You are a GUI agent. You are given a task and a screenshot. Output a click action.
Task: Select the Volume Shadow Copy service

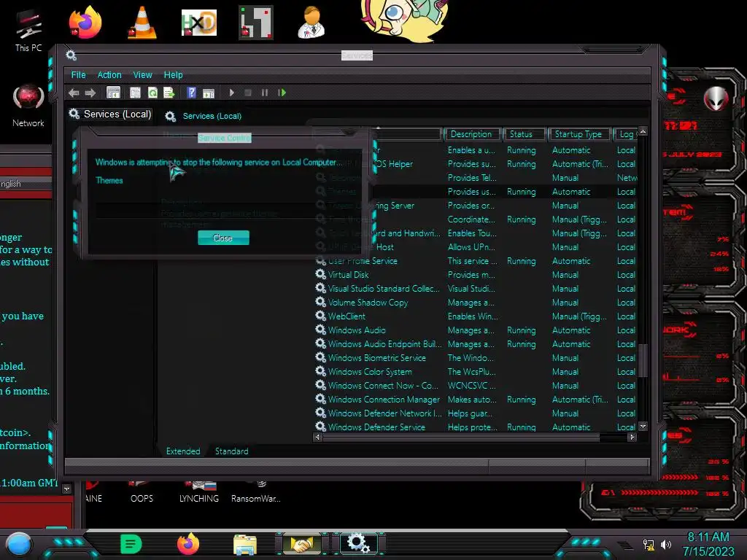tap(476, 303)
